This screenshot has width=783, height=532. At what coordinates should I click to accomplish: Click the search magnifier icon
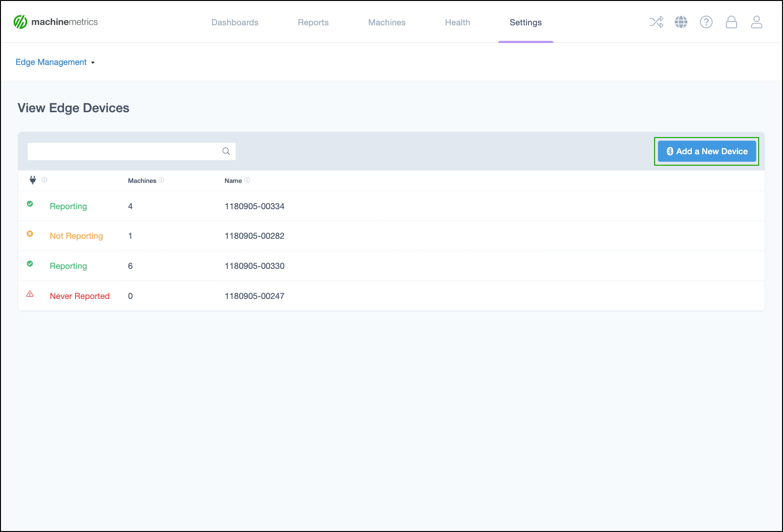pyautogui.click(x=226, y=151)
